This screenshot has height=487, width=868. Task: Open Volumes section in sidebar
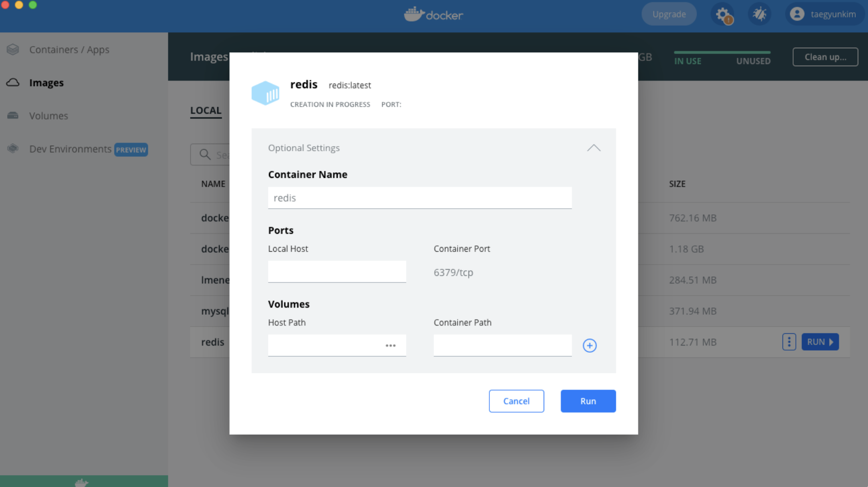49,116
